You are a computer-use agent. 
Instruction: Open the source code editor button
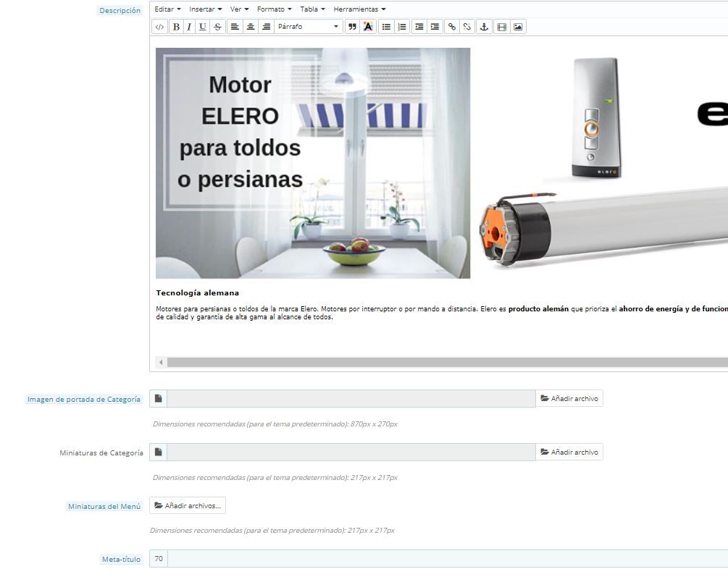click(x=159, y=27)
